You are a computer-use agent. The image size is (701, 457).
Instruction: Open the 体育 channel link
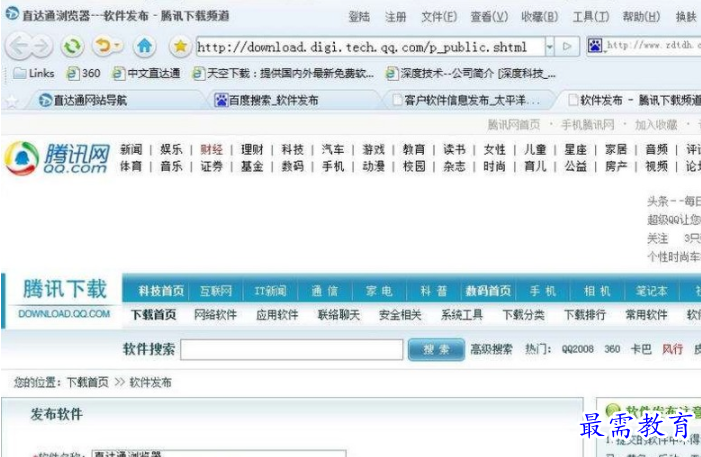tap(131, 166)
